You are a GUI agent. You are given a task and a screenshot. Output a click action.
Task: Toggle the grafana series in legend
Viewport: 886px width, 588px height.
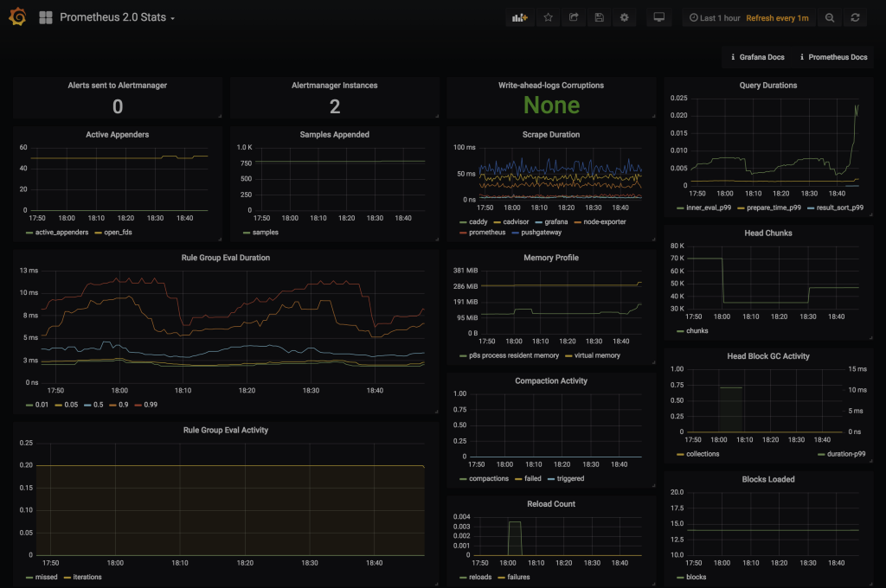556,222
